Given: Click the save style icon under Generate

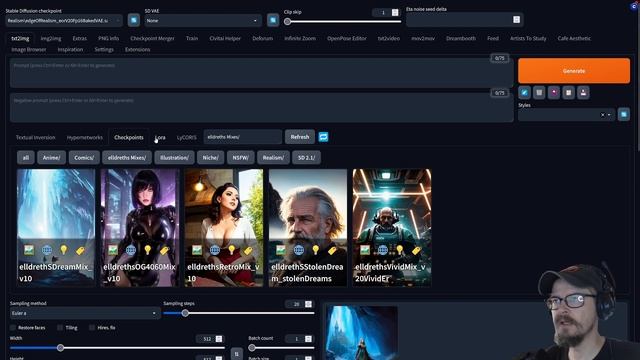Looking at the screenshot, I should click(583, 93).
